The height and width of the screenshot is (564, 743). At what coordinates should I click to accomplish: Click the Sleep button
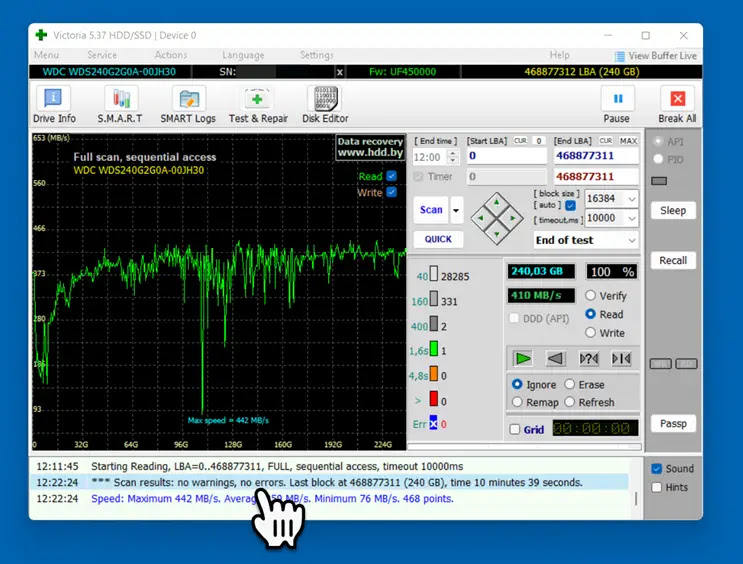[x=673, y=210]
